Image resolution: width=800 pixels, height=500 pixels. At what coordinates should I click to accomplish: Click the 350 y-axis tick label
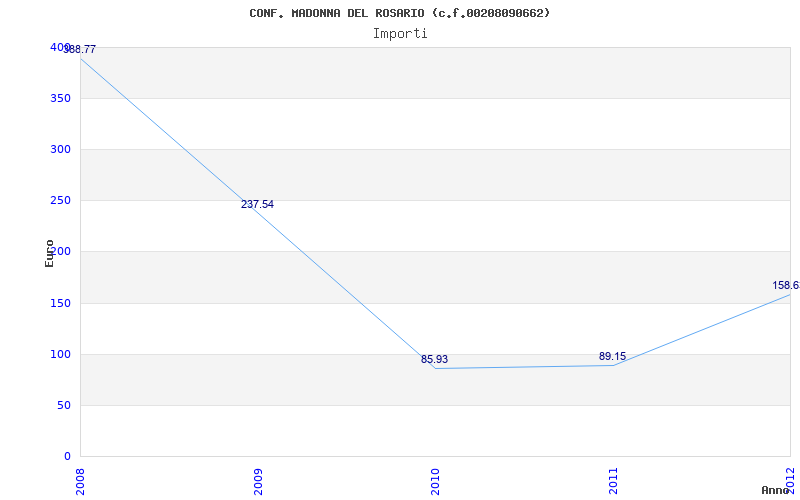[60, 98]
